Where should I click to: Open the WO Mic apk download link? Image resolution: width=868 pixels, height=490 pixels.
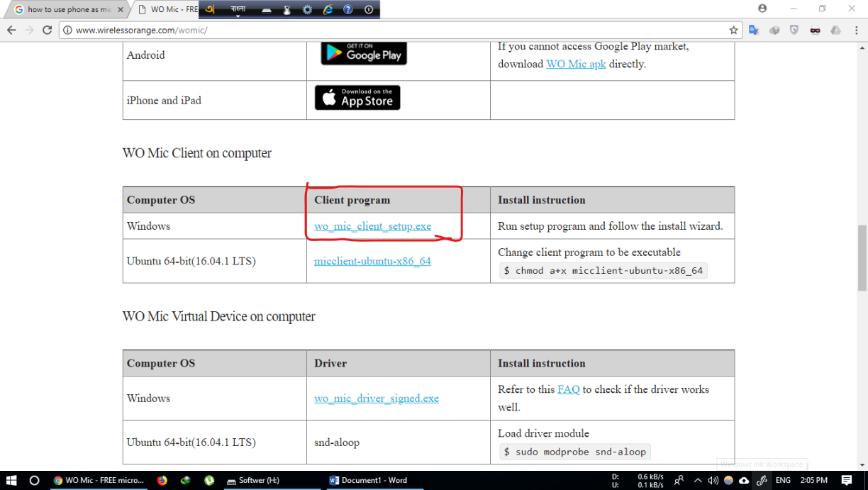pos(576,64)
